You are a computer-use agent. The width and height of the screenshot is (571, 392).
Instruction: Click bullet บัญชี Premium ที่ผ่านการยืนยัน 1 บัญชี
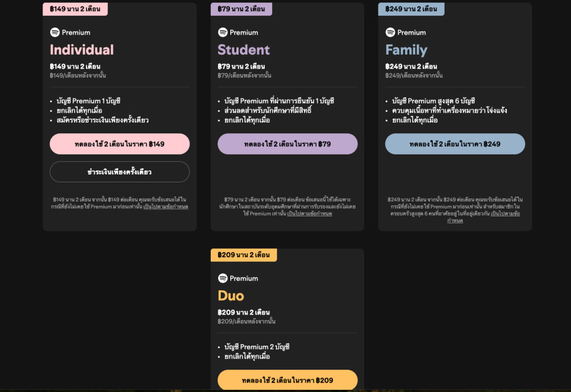click(279, 101)
